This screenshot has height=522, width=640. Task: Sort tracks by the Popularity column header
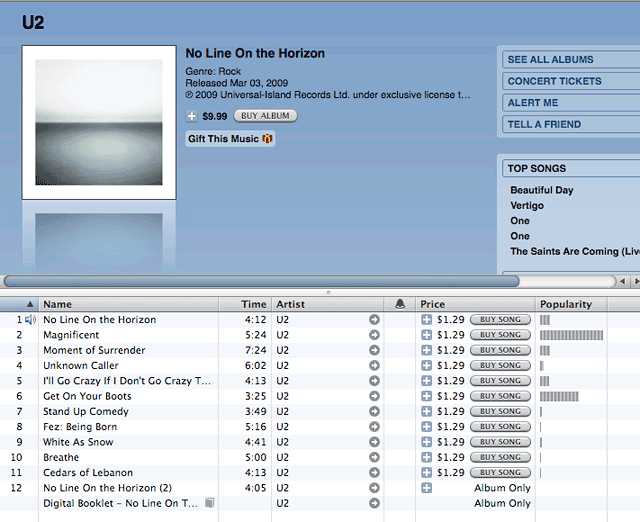pos(571,304)
